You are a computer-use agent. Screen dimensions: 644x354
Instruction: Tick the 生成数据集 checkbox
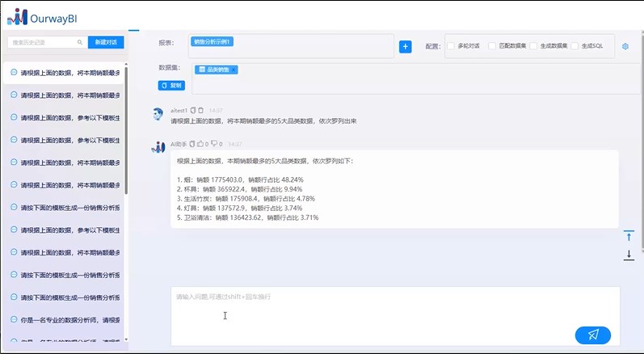coord(535,46)
